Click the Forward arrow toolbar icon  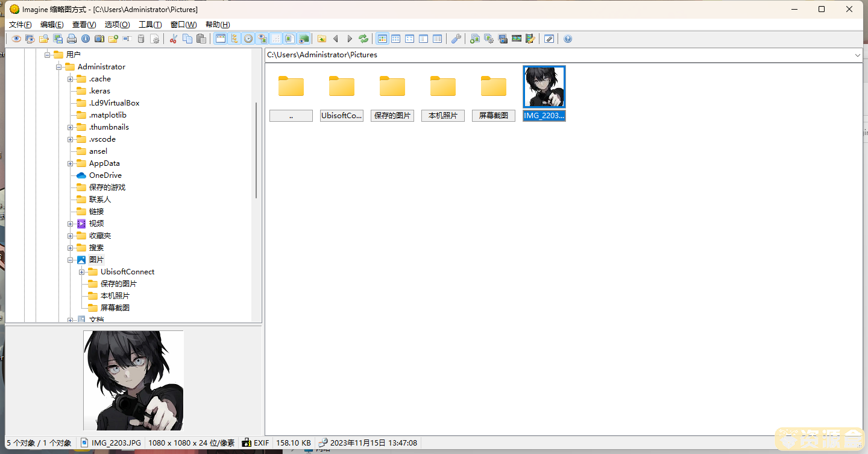click(350, 39)
